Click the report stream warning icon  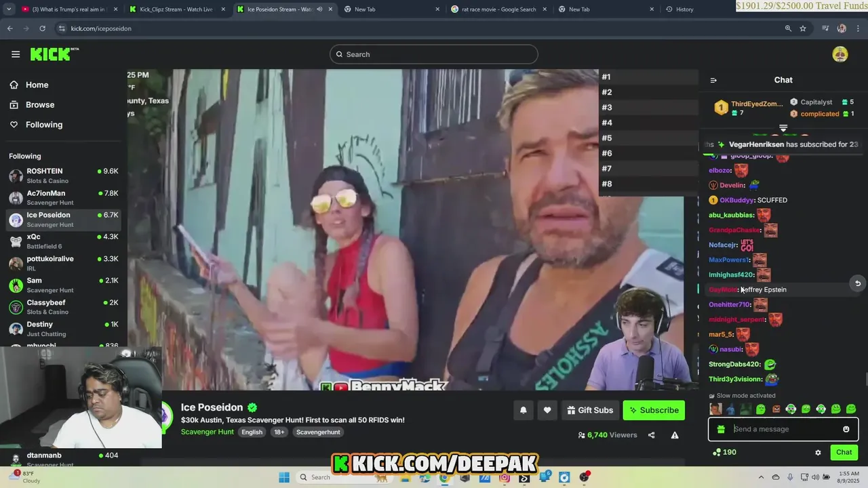675,435
